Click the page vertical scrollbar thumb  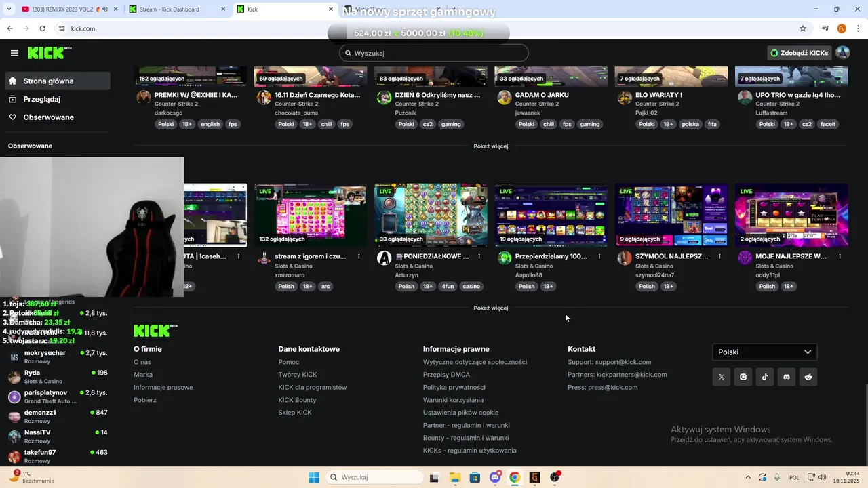[865, 426]
